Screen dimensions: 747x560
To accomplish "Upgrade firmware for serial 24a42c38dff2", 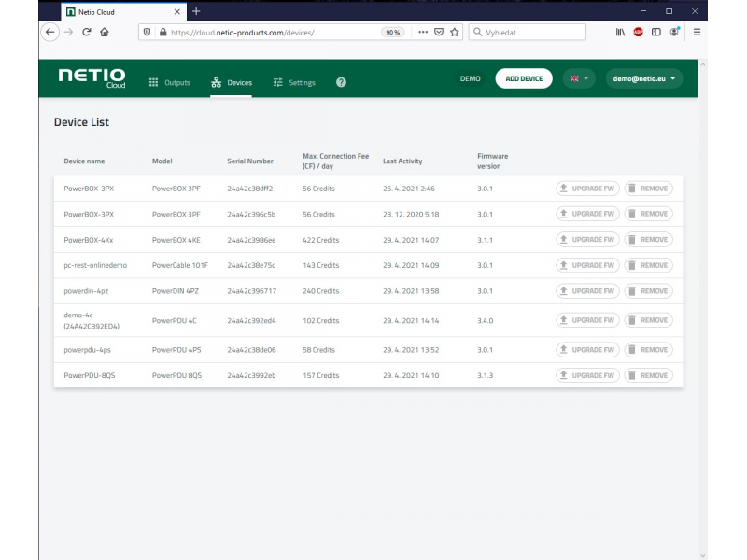I will [588, 189].
